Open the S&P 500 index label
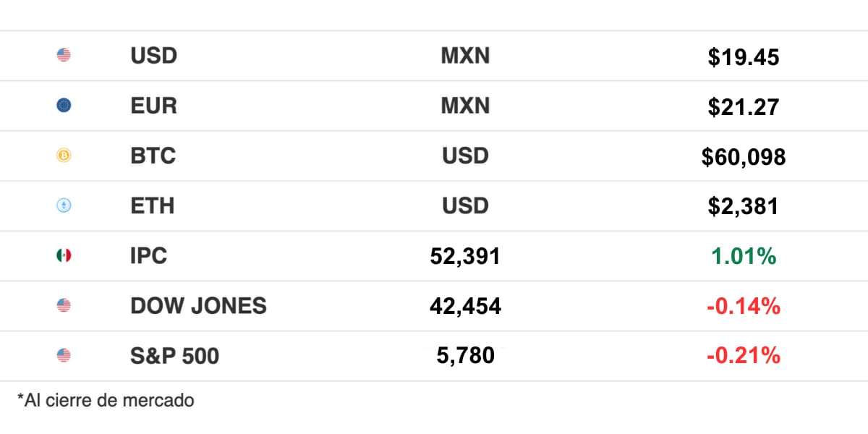 tap(174, 355)
